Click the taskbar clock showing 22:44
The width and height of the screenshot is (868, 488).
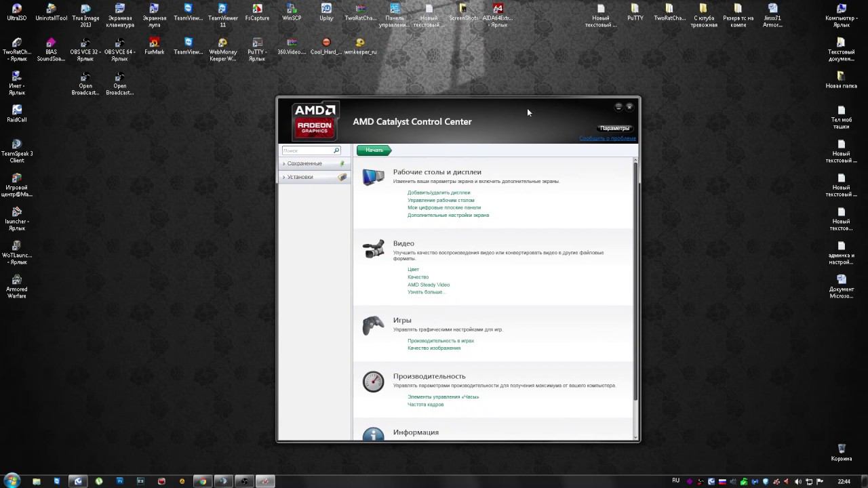click(x=844, y=481)
